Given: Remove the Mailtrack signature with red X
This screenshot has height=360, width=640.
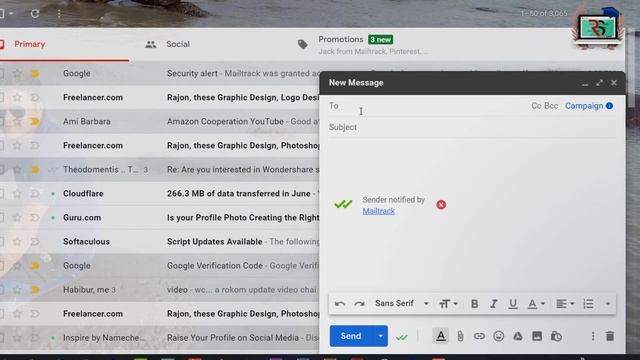Looking at the screenshot, I should click(x=441, y=205).
